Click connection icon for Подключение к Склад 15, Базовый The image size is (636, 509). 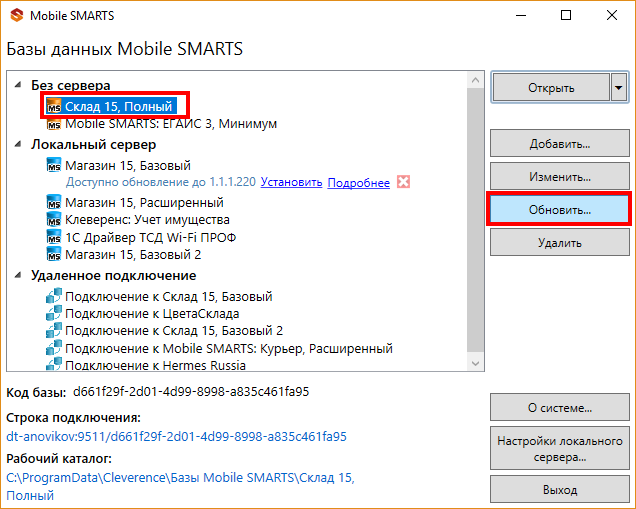(54, 296)
